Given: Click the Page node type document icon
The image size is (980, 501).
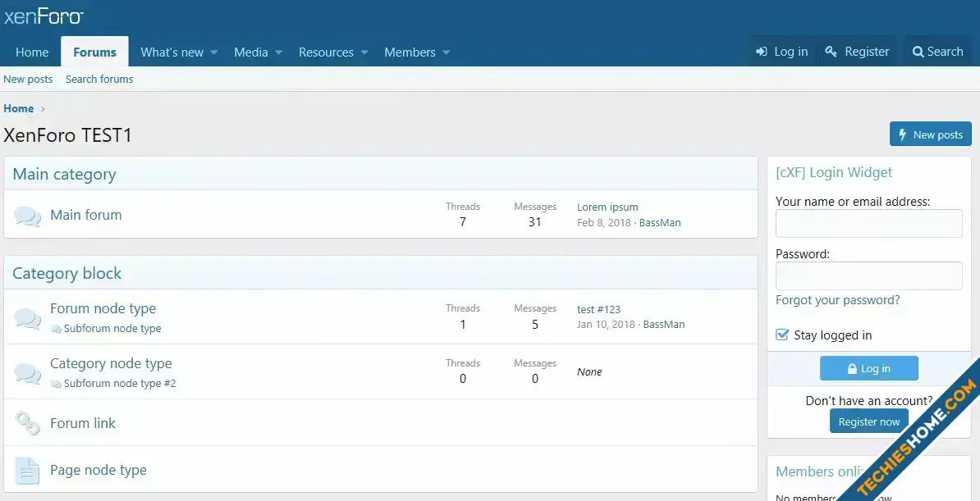Looking at the screenshot, I should 27,471.
